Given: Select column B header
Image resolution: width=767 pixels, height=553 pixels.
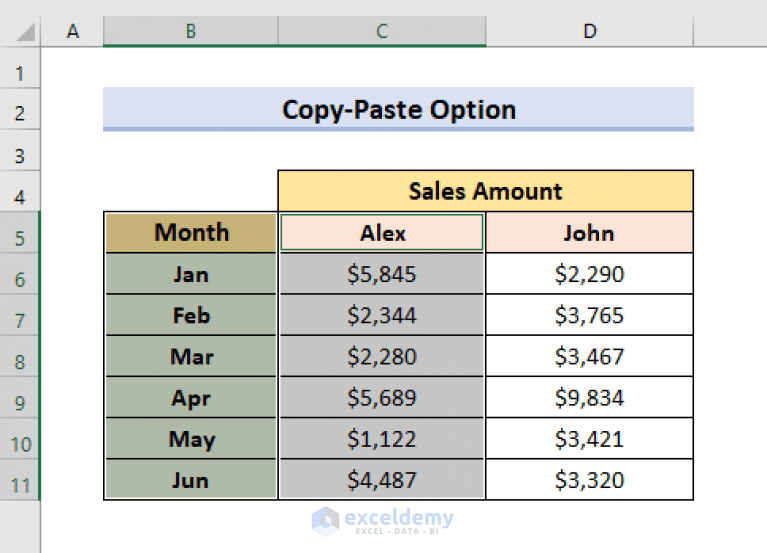Looking at the screenshot, I should [x=190, y=32].
